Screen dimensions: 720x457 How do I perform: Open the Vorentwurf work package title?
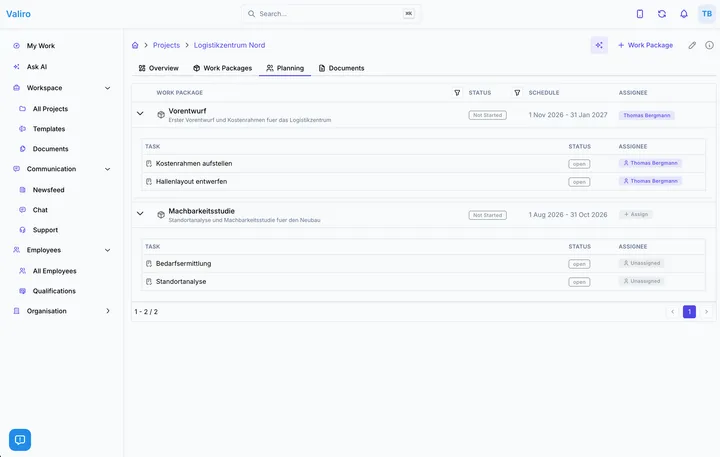(187, 111)
